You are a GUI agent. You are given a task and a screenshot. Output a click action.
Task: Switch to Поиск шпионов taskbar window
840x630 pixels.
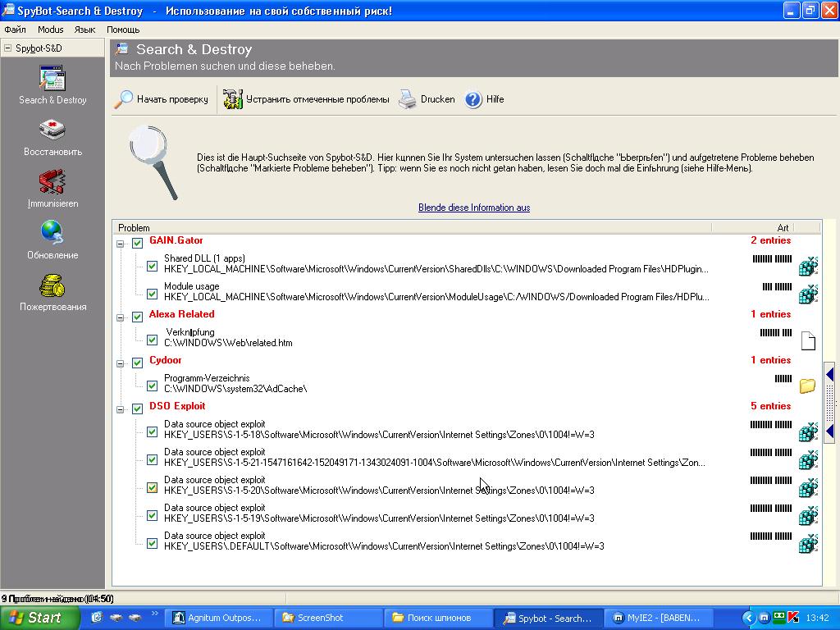(x=438, y=618)
